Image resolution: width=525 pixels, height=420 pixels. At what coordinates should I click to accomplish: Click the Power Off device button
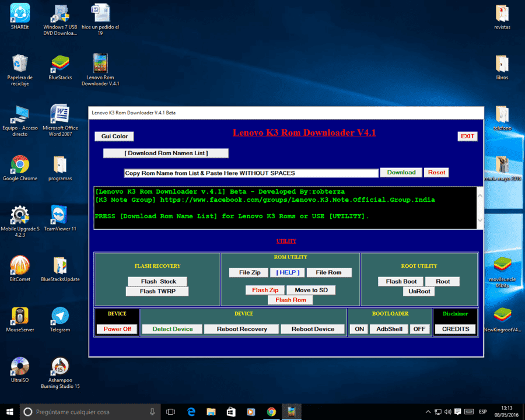117,329
